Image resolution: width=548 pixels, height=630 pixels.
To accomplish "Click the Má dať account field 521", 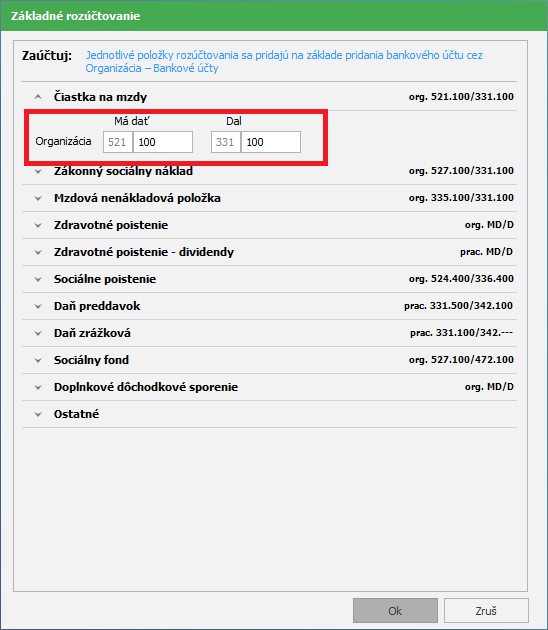I will 118,142.
